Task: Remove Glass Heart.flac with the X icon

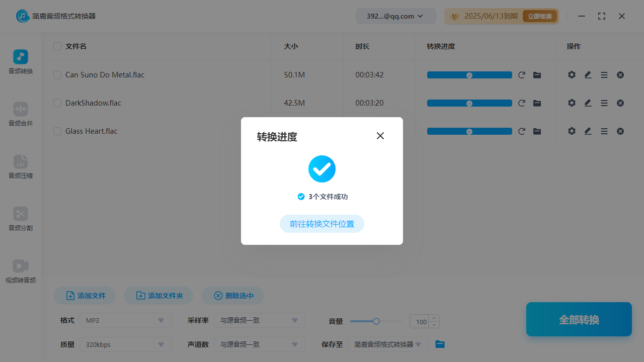Action: click(620, 131)
